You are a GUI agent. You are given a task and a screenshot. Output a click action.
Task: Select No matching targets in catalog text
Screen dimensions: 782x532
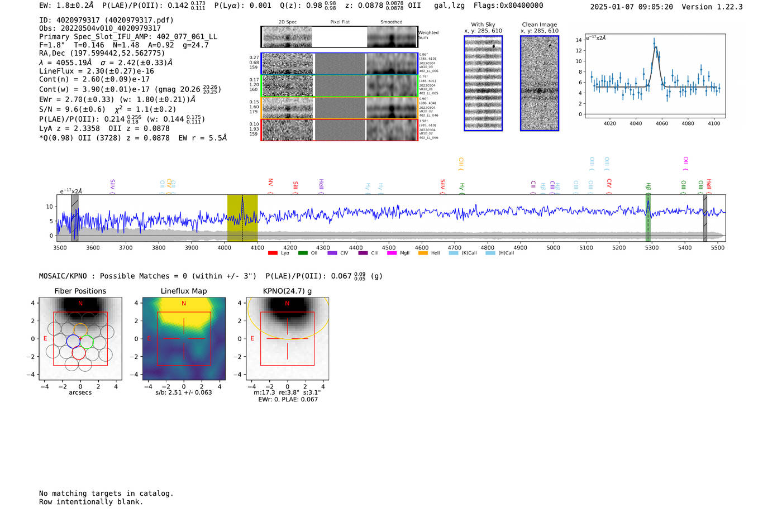tap(106, 493)
